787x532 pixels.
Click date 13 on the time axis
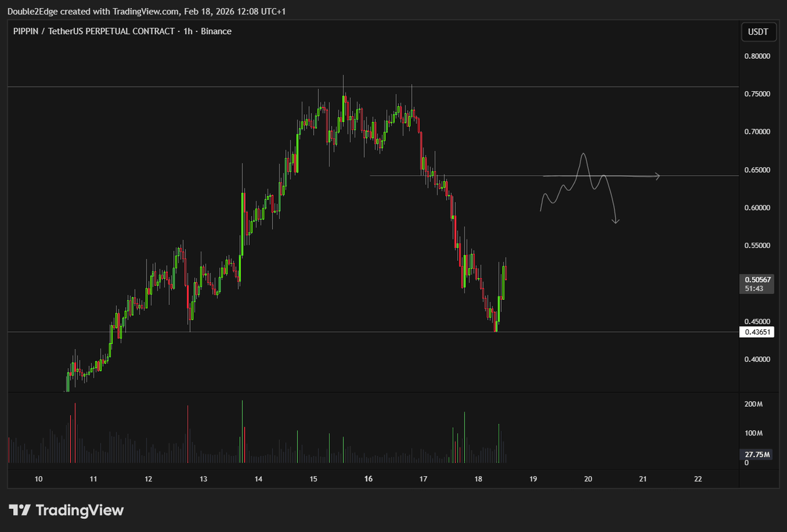[x=203, y=479]
